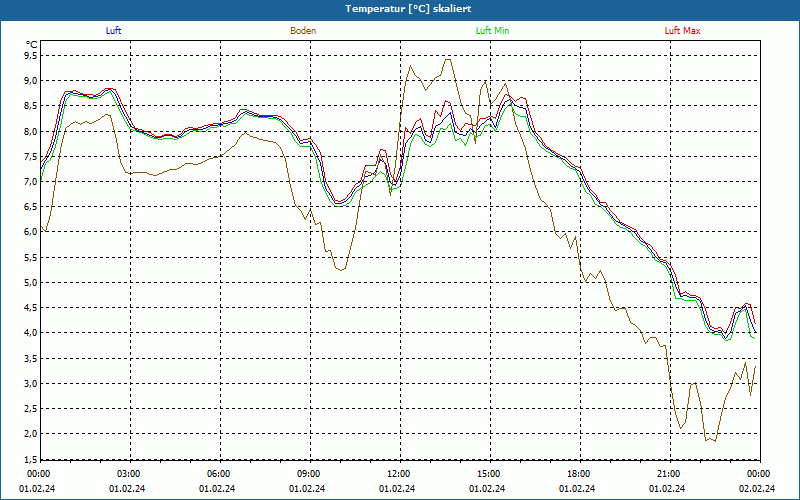Click the 3,5 y-axis value
The image size is (800, 500).
point(30,358)
